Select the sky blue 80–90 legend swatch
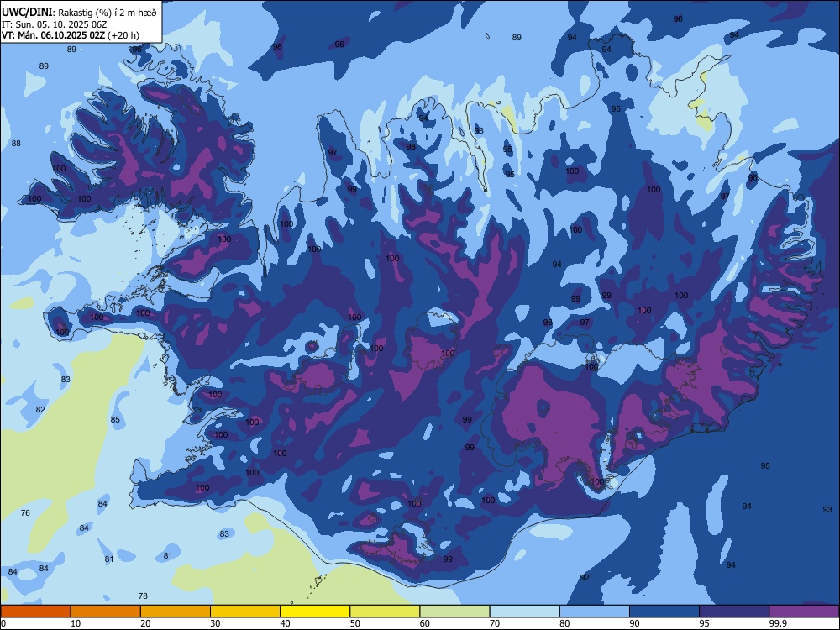This screenshot has height=630, width=840. pyautogui.click(x=594, y=612)
